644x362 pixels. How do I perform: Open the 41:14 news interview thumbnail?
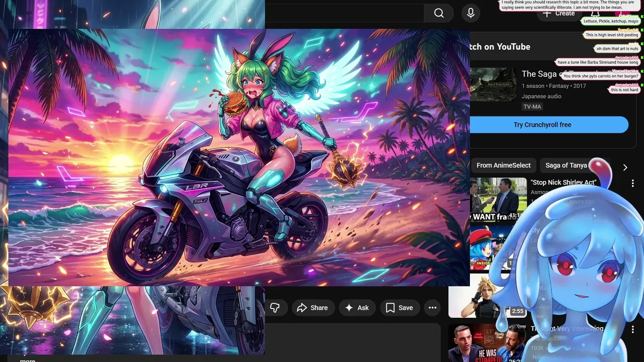(498, 200)
